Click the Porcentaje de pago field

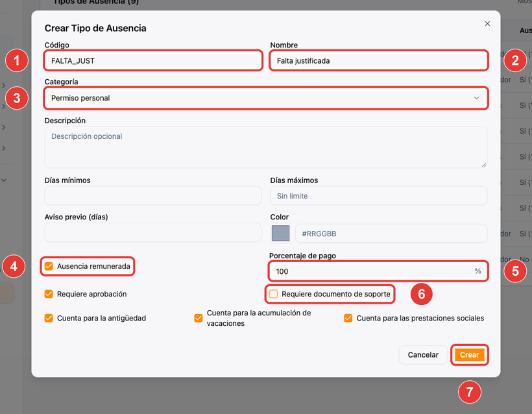(378, 271)
